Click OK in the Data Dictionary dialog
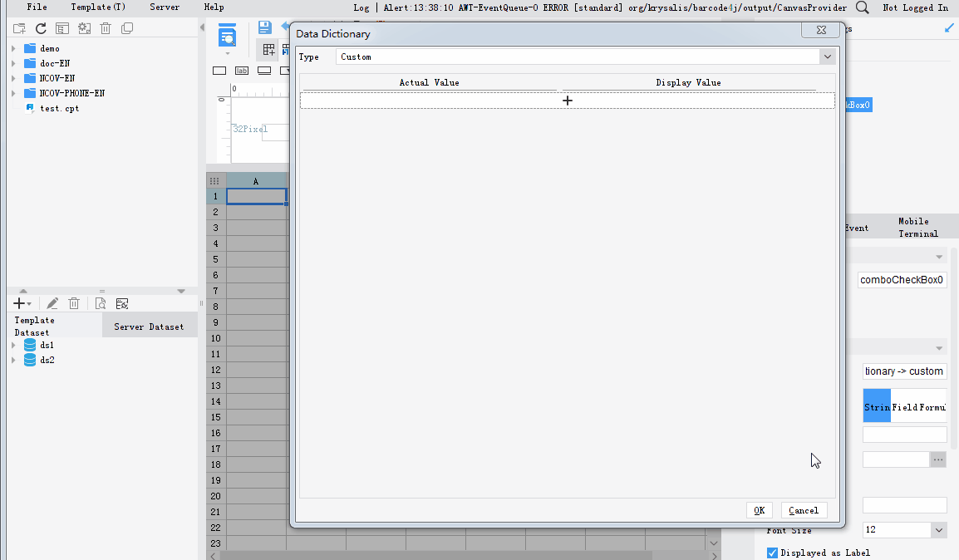959x560 pixels. [x=759, y=509]
